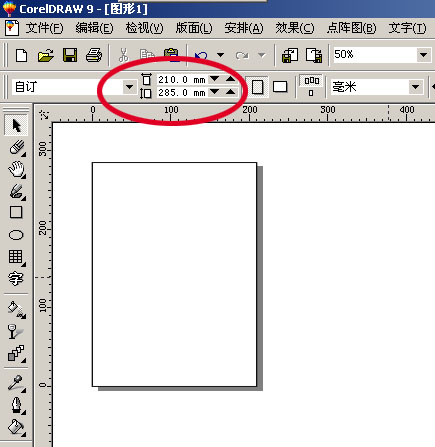The width and height of the screenshot is (435, 447).
Task: Pick the hand Pan tool
Action: pos(16,169)
